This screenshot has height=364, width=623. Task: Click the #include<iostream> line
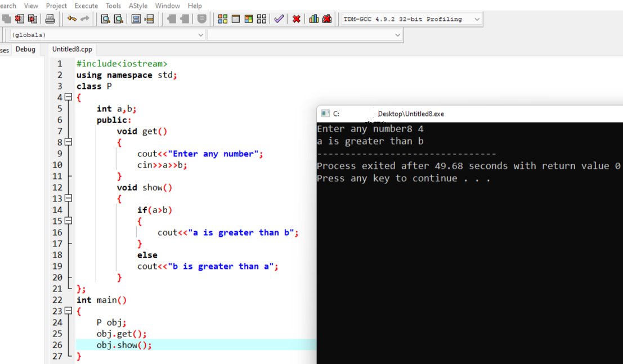122,64
